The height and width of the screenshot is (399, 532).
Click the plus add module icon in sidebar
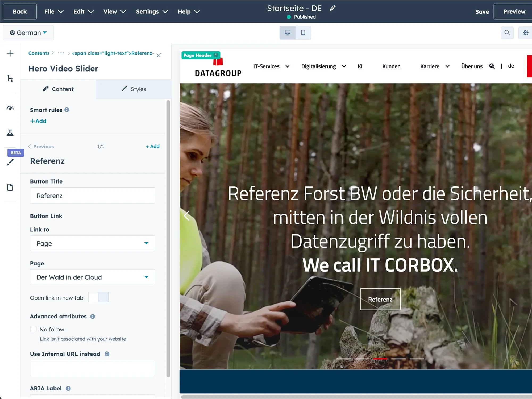click(x=10, y=53)
